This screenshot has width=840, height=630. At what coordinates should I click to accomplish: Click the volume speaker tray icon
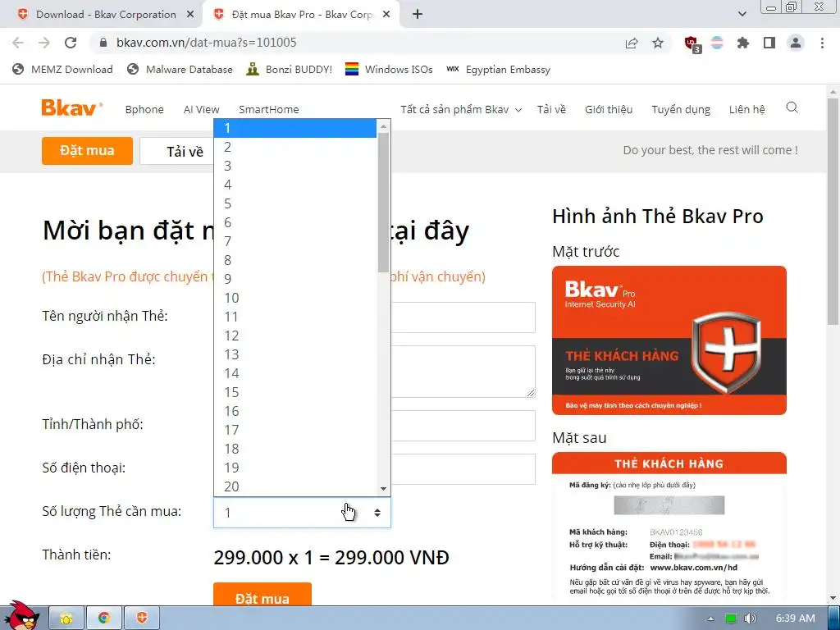tap(750, 619)
